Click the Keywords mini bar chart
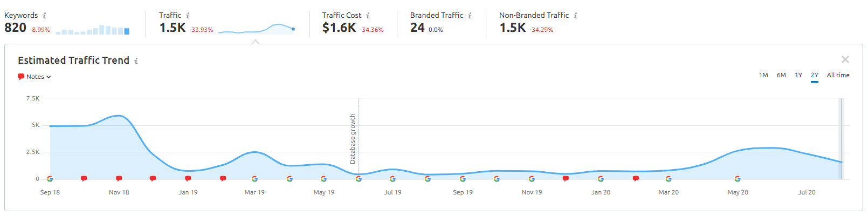 click(92, 30)
